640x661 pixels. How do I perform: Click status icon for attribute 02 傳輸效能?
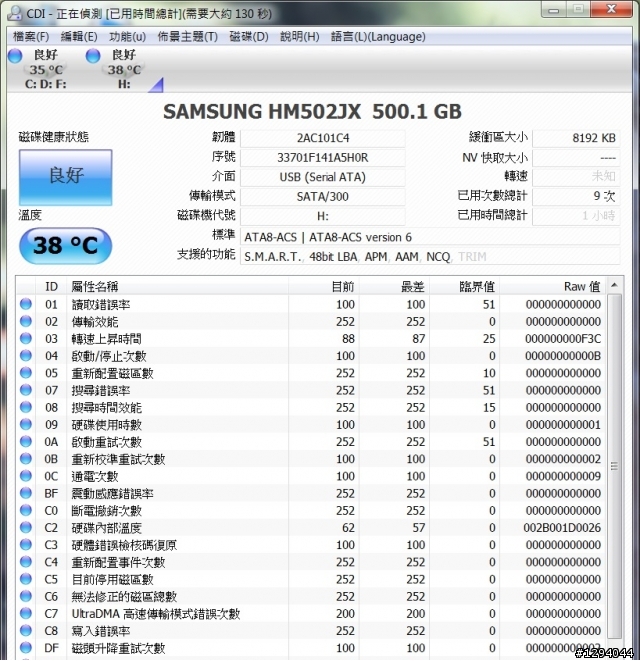pos(26,321)
